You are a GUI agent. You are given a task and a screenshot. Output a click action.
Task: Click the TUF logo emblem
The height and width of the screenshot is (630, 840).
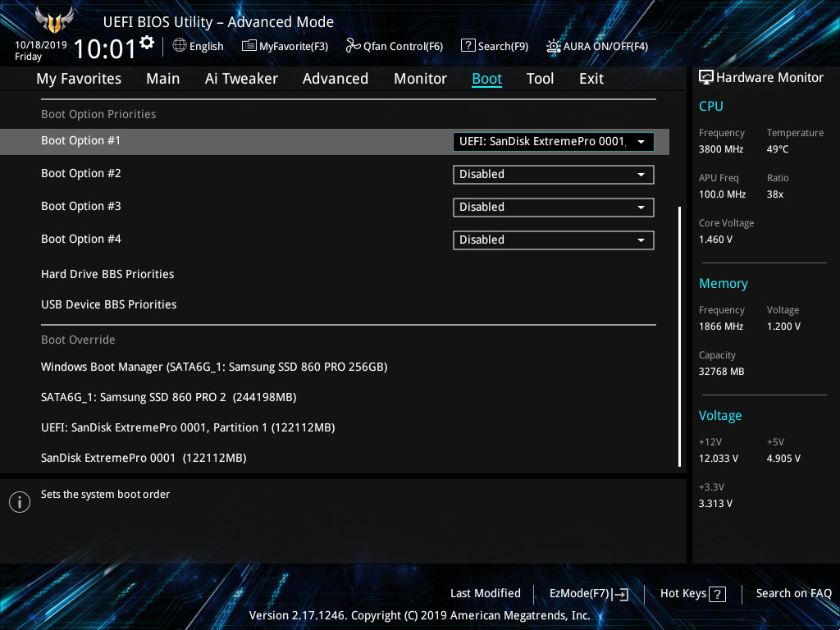click(x=54, y=21)
